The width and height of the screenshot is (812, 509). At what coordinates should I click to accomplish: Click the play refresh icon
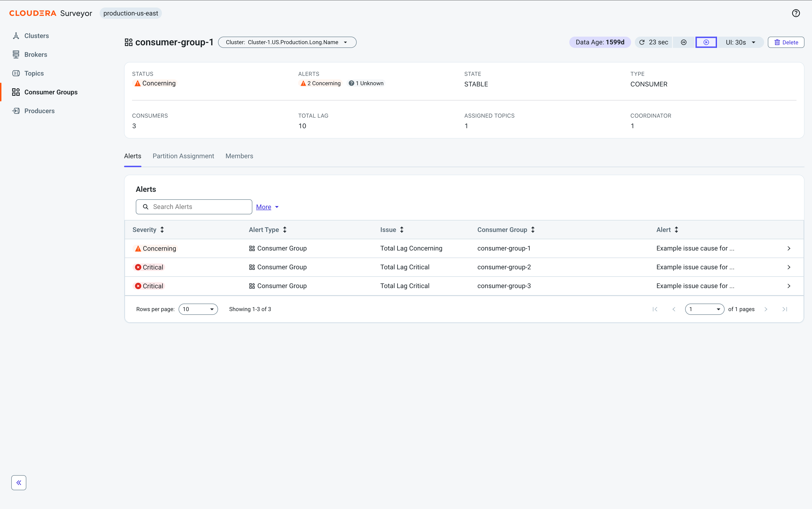706,42
